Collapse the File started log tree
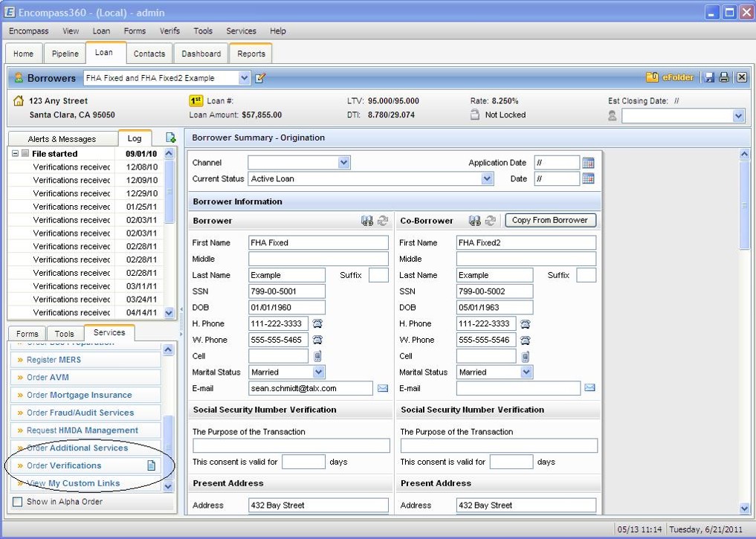Screen dimensions: 756x539 [15, 153]
